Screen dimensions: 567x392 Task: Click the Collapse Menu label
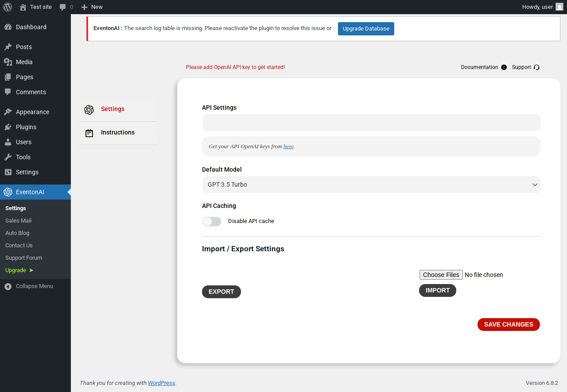(35, 286)
